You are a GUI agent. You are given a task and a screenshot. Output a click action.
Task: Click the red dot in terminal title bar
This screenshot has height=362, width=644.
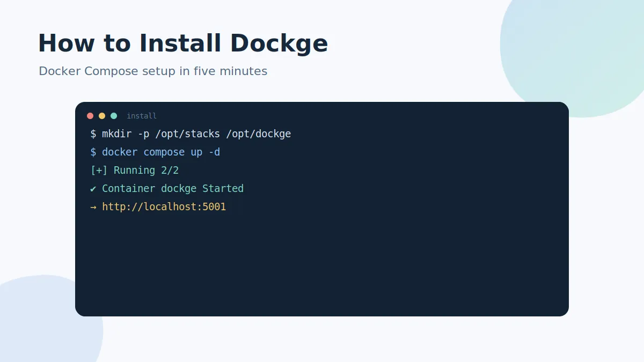(90, 116)
